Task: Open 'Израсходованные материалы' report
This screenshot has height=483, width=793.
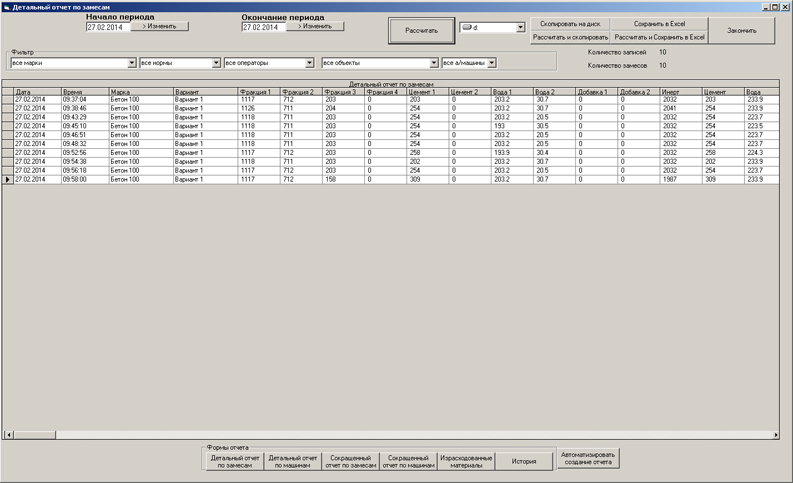Action: [x=466, y=461]
